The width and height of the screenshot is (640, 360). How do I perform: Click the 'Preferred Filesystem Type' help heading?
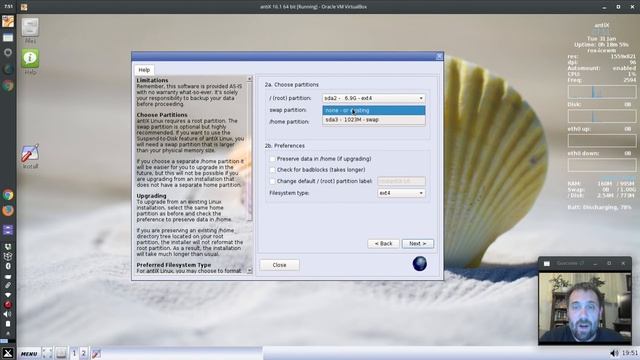point(173,265)
